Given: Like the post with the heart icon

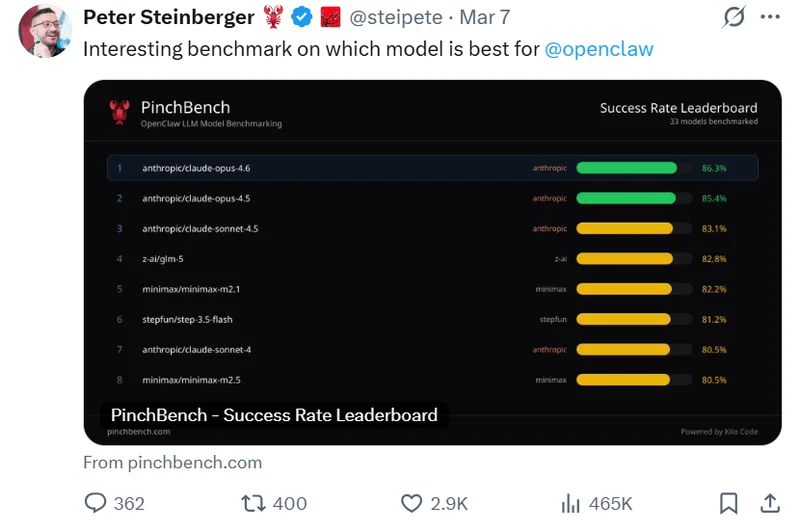Looking at the screenshot, I should (411, 503).
